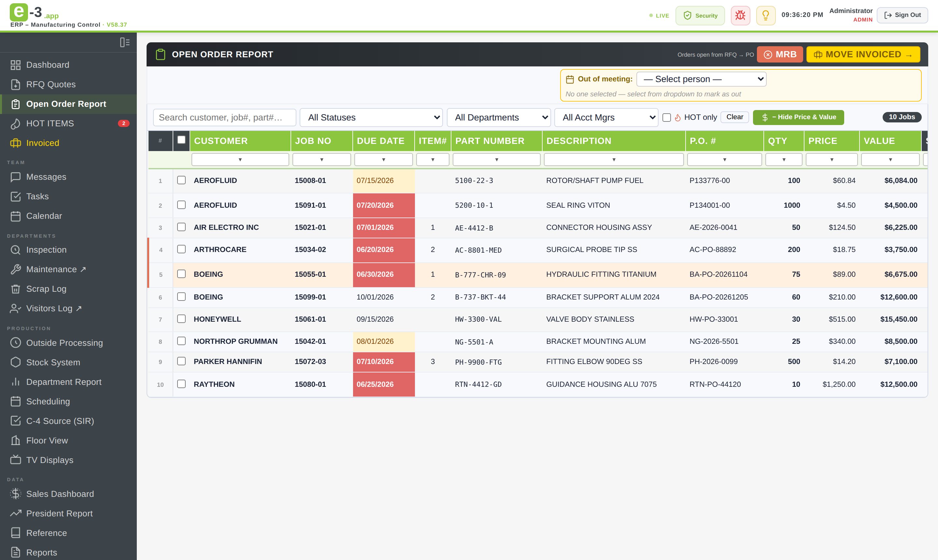Open the All Acct Mgrs dropdown
Viewport: 938px width, 560px height.
coord(606,117)
